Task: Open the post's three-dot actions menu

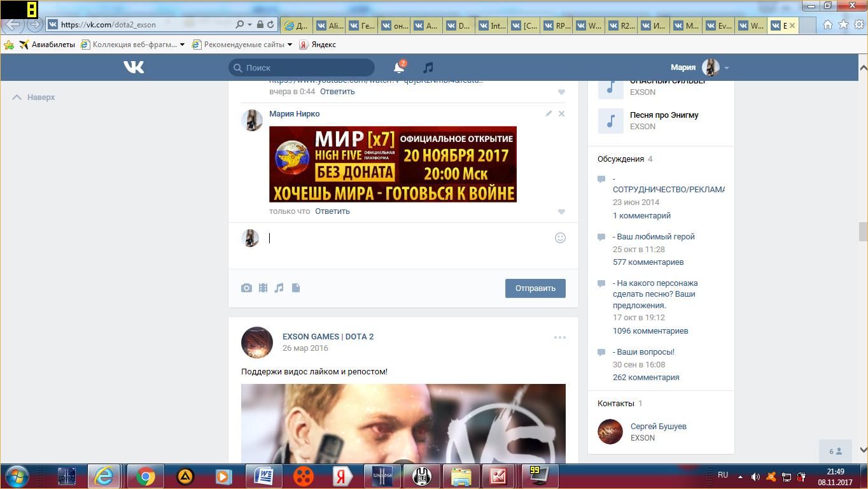Action: coord(559,337)
